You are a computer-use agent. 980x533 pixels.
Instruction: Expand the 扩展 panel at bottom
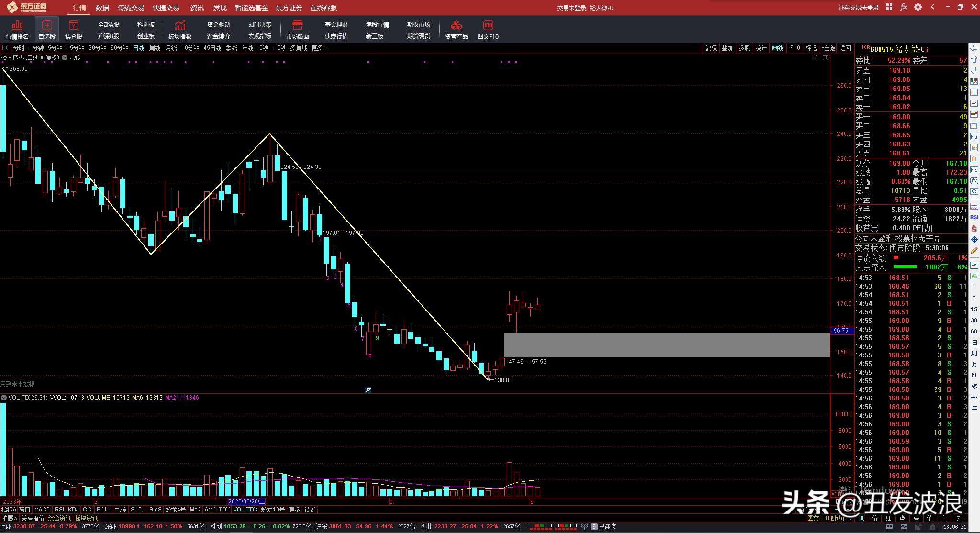9,518
